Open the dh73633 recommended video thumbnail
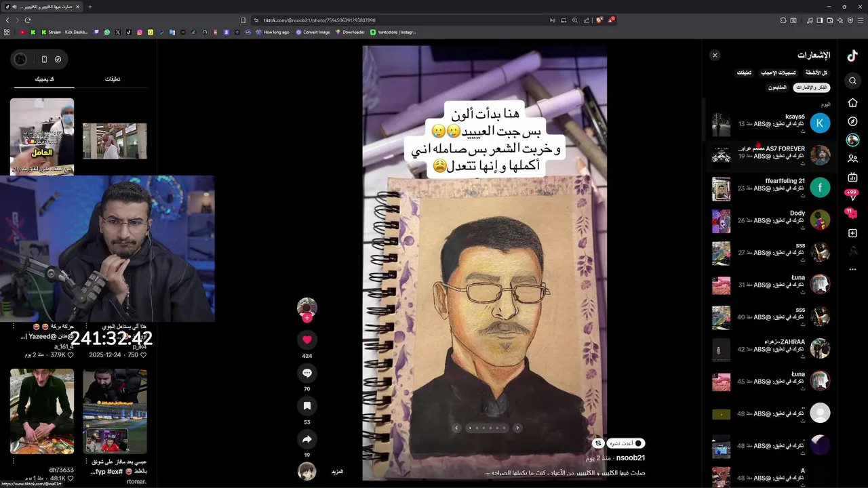The image size is (868, 488). click(42, 411)
